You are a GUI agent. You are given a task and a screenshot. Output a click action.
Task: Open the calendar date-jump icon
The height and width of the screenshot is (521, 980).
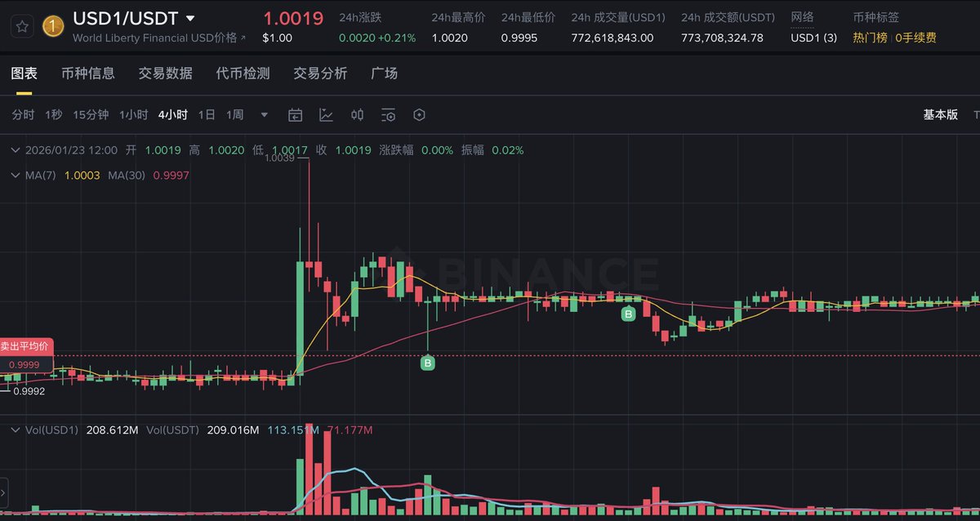[x=295, y=115]
